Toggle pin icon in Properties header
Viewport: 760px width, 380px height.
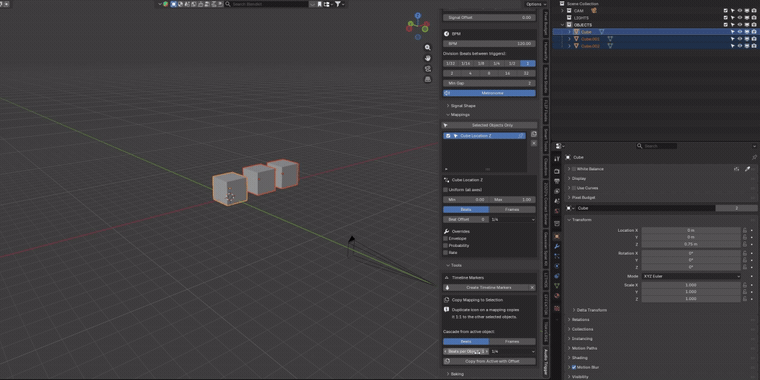(x=754, y=158)
